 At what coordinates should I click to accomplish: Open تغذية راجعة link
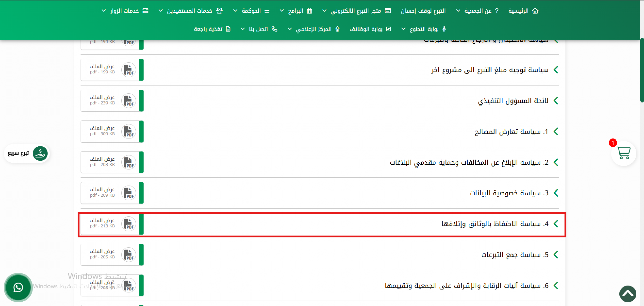pos(208,29)
